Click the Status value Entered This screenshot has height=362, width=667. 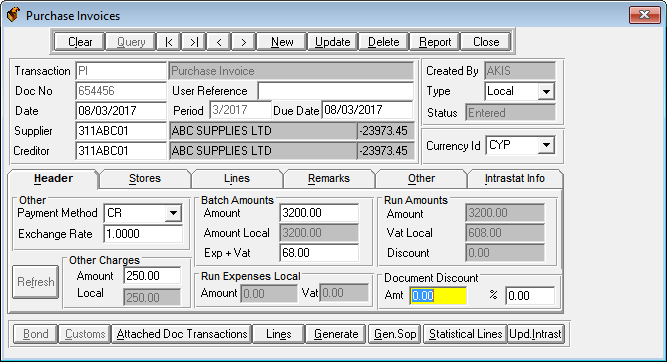pyautogui.click(x=510, y=113)
